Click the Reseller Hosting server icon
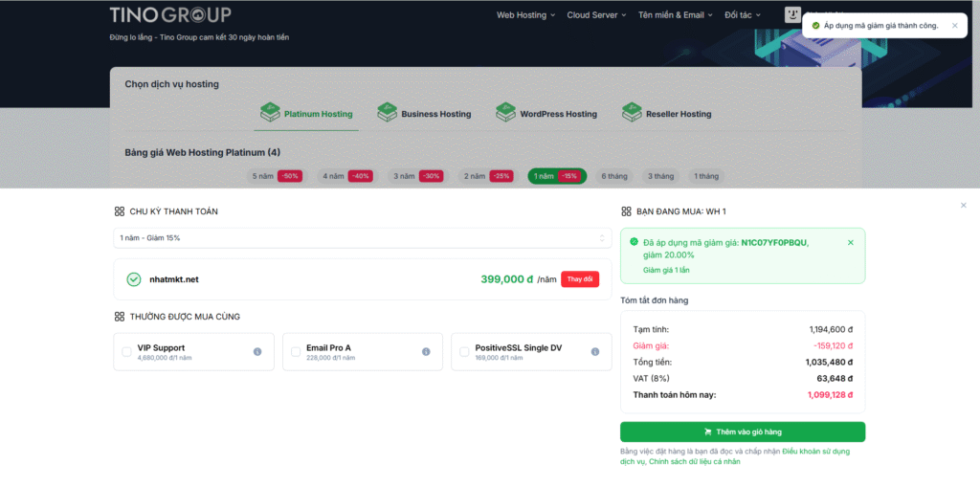 coord(631,113)
